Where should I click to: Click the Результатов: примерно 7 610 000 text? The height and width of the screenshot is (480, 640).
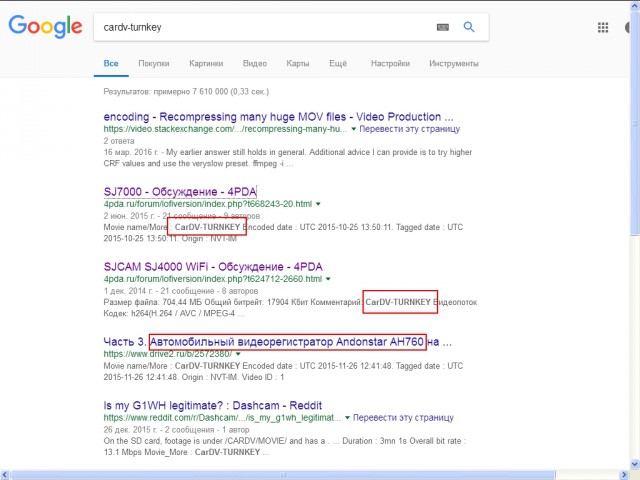(x=186, y=91)
